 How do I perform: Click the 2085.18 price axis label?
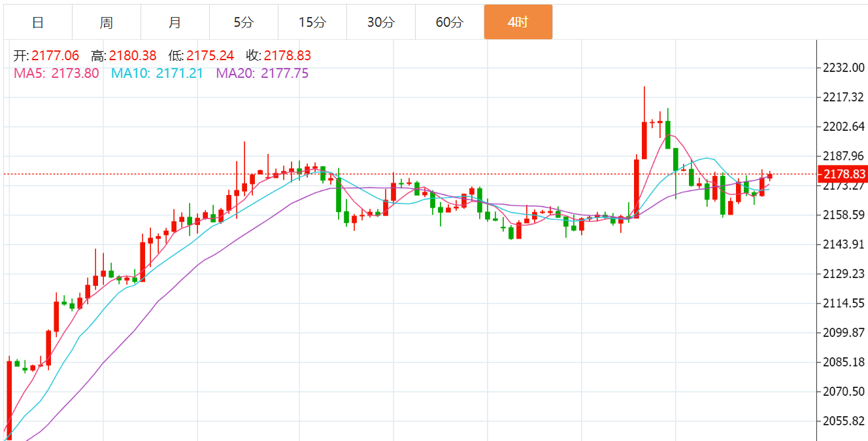pyautogui.click(x=844, y=362)
